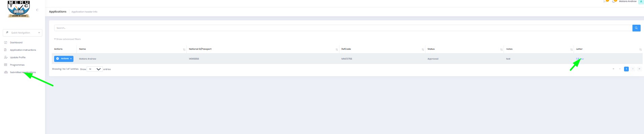Open Dashboard menu item
Screen dimensions: 644x134
tap(16, 43)
